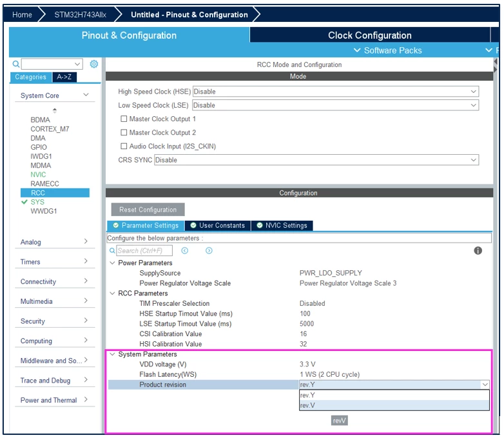Enable Master Clock Output 1 checkbox
This screenshot has height=440, width=504.
coord(124,119)
